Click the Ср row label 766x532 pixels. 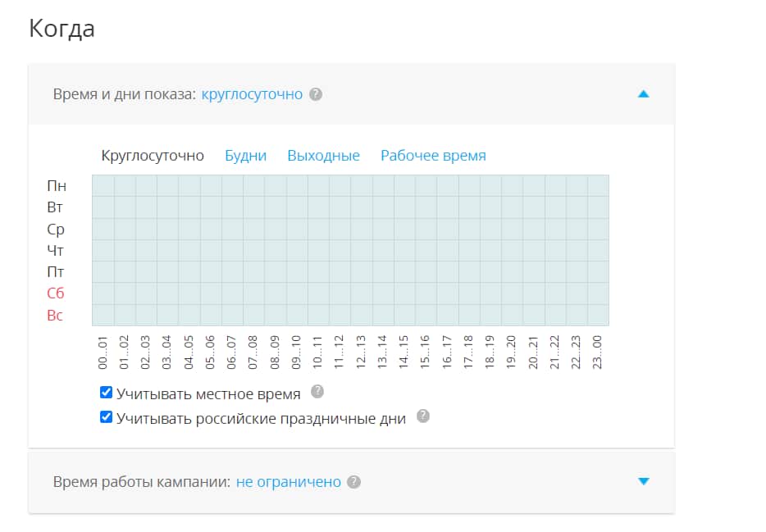56,230
